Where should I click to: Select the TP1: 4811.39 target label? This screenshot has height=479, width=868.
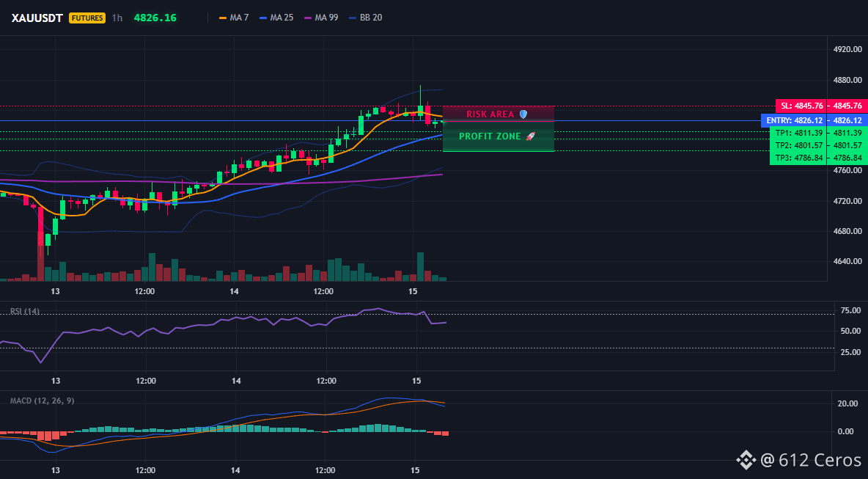[798, 133]
